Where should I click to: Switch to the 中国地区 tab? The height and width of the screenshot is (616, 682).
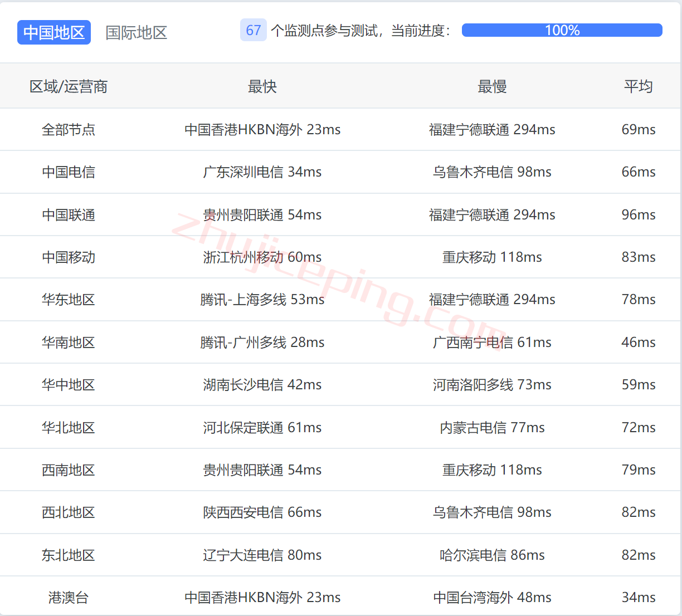54,32
